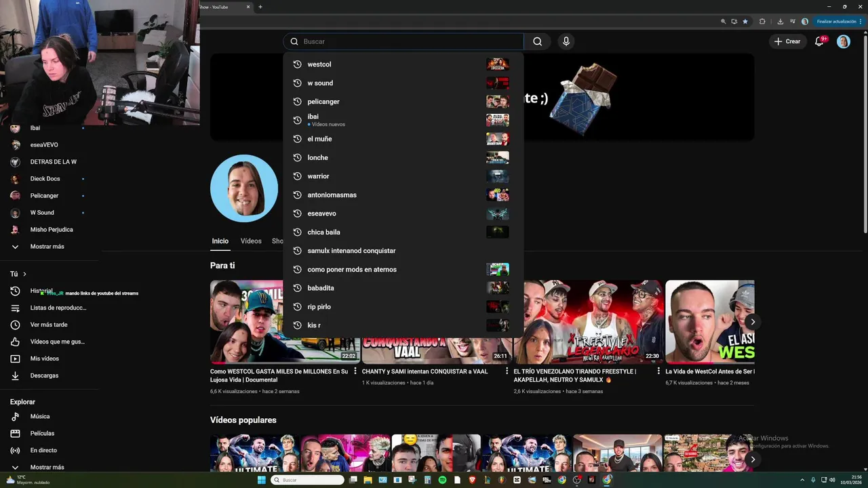Screen dimensions: 868x488
Task: Open the WESTCOL GASTA MILES video thumbnail
Action: pyautogui.click(x=285, y=322)
